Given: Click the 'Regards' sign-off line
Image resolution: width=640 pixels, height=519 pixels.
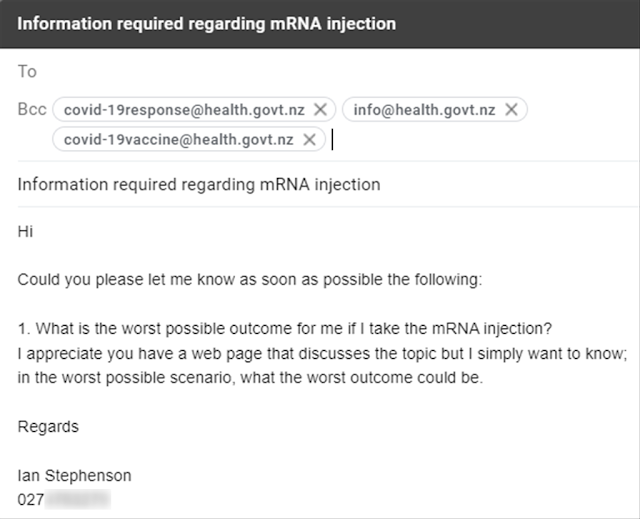Looking at the screenshot, I should coord(48,427).
